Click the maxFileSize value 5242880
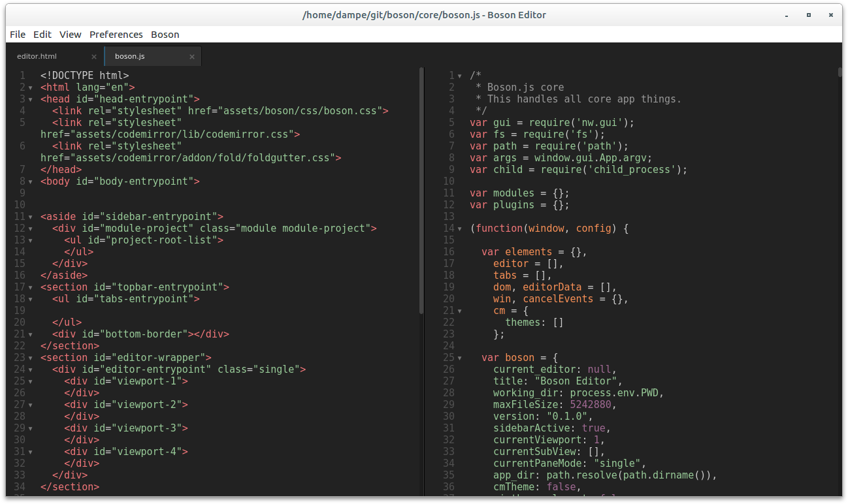Image resolution: width=848 pixels, height=504 pixels. coord(591,405)
